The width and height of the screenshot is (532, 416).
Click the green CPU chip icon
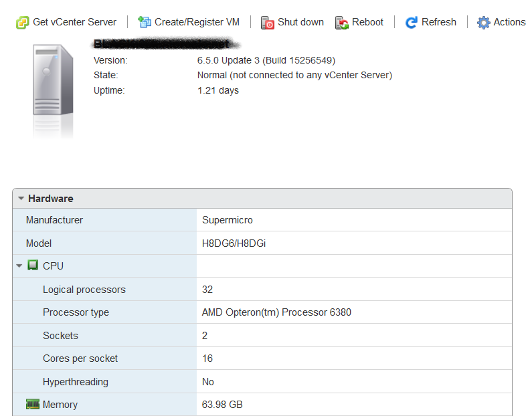tap(33, 266)
